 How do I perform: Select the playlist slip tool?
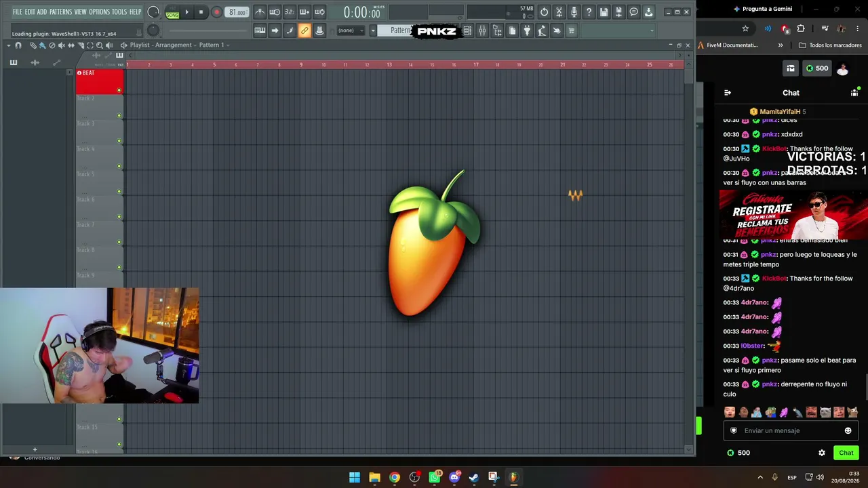pyautogui.click(x=71, y=45)
